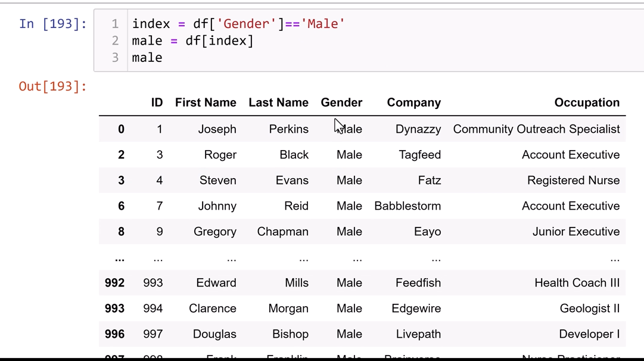This screenshot has height=361, width=644.
Task: Click the Occupation column header
Action: point(587,102)
